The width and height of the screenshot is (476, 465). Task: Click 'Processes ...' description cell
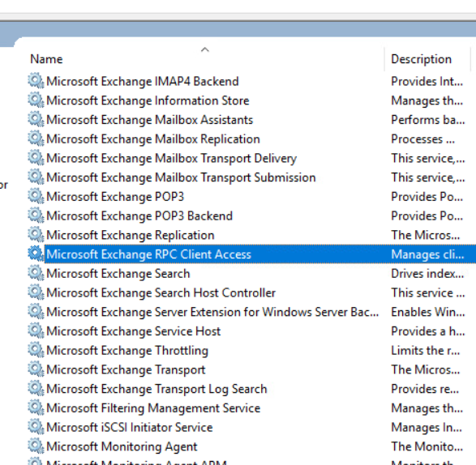(422, 139)
